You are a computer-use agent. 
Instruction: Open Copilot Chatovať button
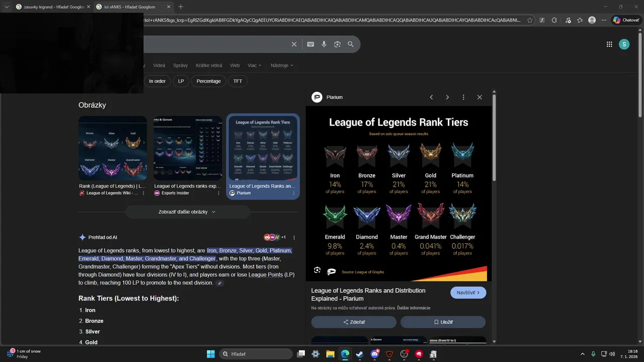[x=626, y=20]
